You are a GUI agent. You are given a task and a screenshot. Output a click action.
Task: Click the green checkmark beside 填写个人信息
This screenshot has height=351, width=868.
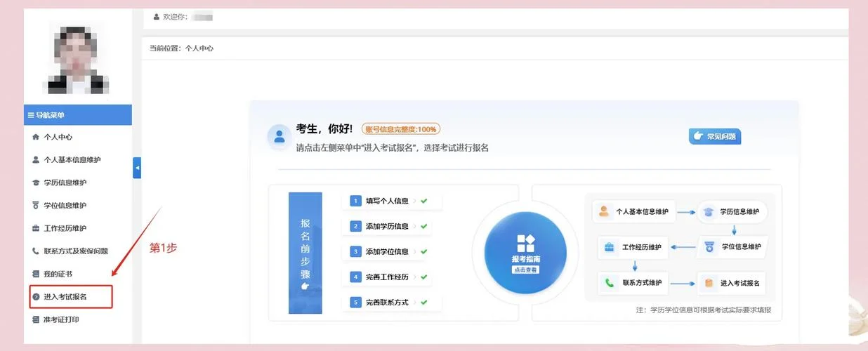tap(424, 201)
